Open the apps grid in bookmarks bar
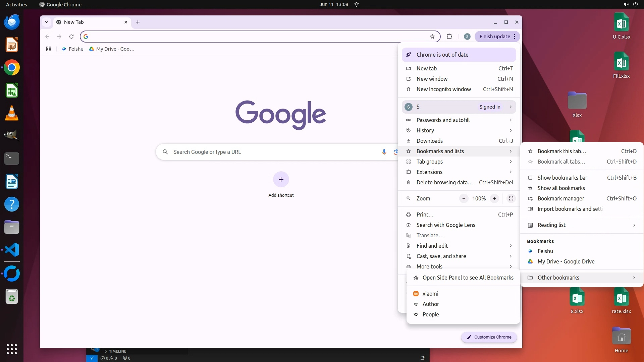Image resolution: width=644 pixels, height=362 pixels. (49, 49)
